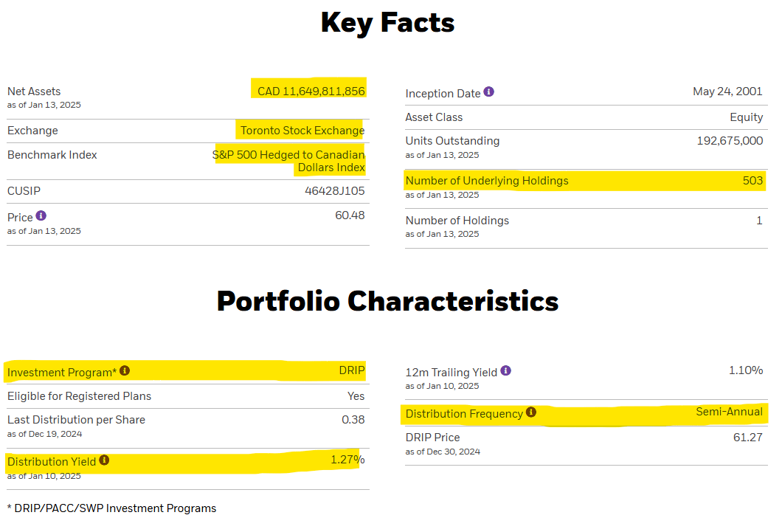
Task: Click the DRIP Price value 61.27
Action: [747, 438]
